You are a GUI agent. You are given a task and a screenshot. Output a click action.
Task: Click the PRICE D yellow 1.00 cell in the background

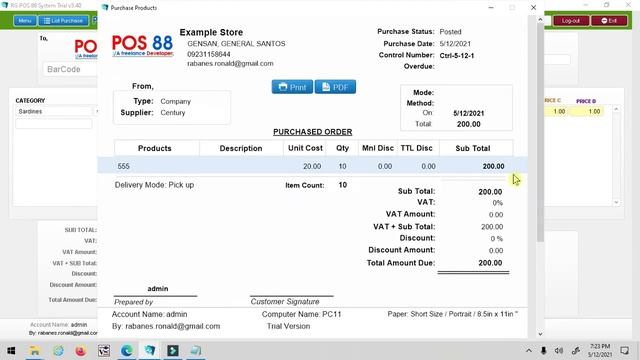[x=588, y=111]
